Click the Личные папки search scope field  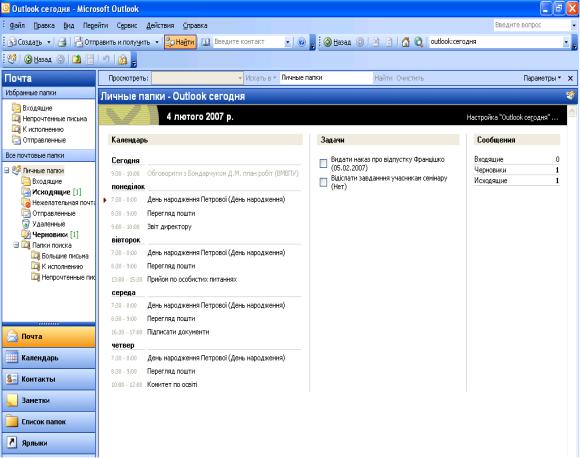click(x=326, y=78)
